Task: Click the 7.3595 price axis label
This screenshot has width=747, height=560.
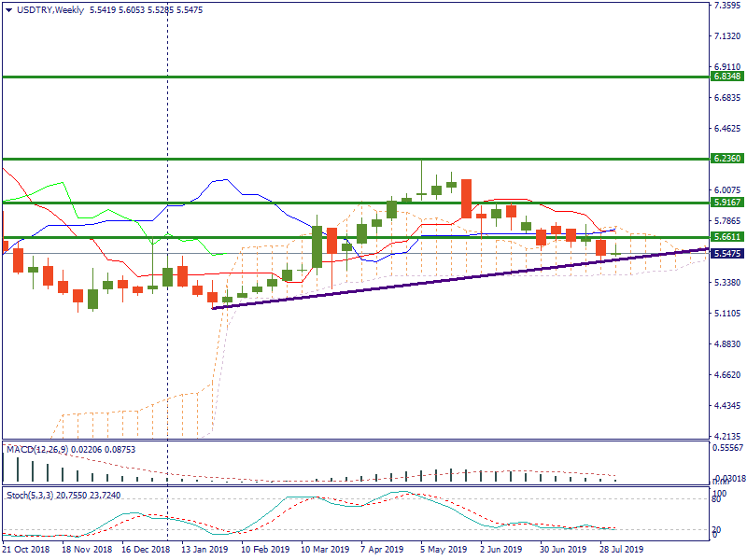Action: [726, 6]
